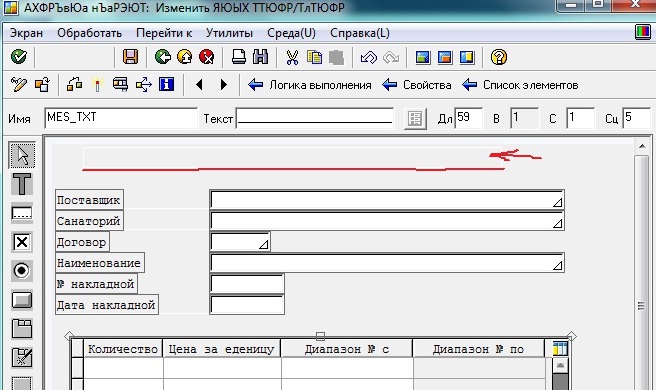Screen dimensions: 656x390
Task: Click the green Back arrow icon
Action: click(162, 56)
